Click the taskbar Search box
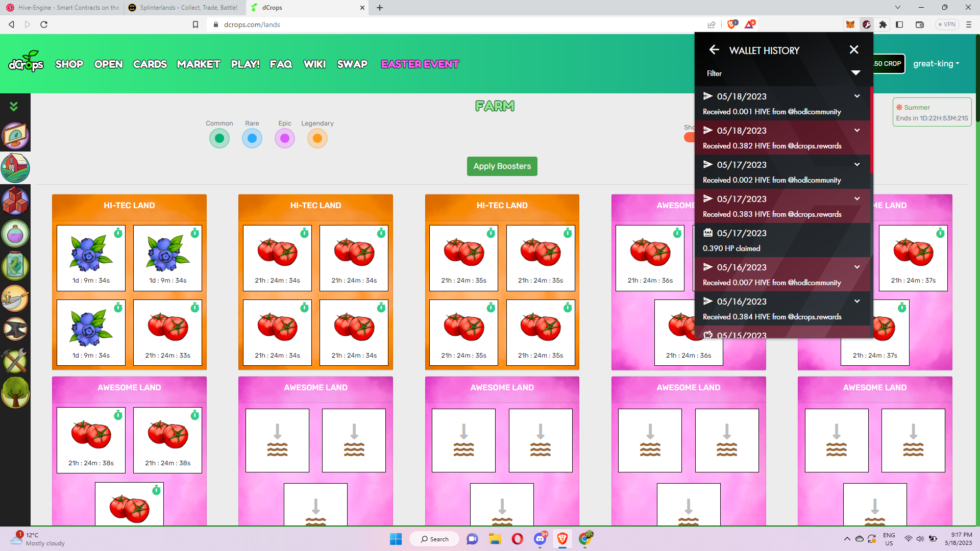This screenshot has width=980, height=551. (x=434, y=539)
